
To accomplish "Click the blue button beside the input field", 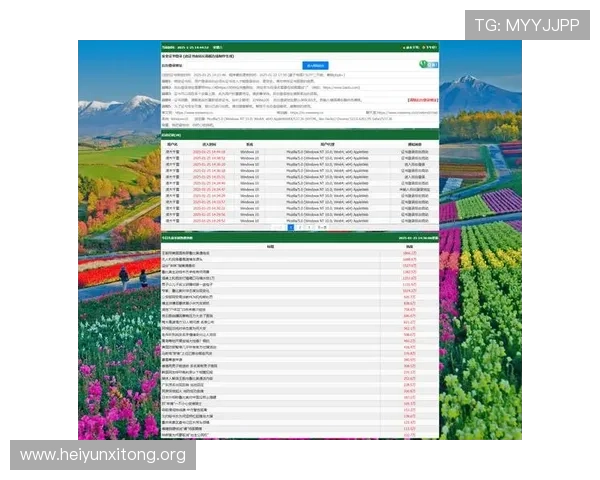I will click(x=315, y=65).
